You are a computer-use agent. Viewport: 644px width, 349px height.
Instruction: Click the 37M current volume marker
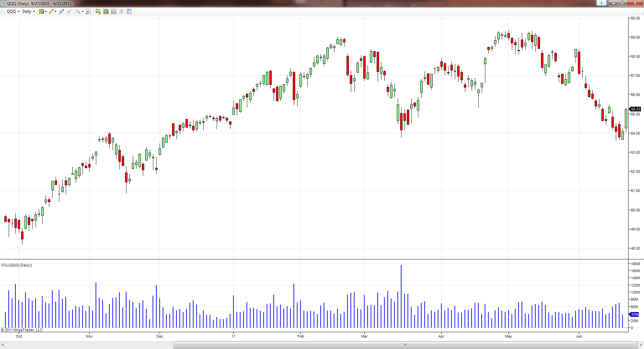634,314
